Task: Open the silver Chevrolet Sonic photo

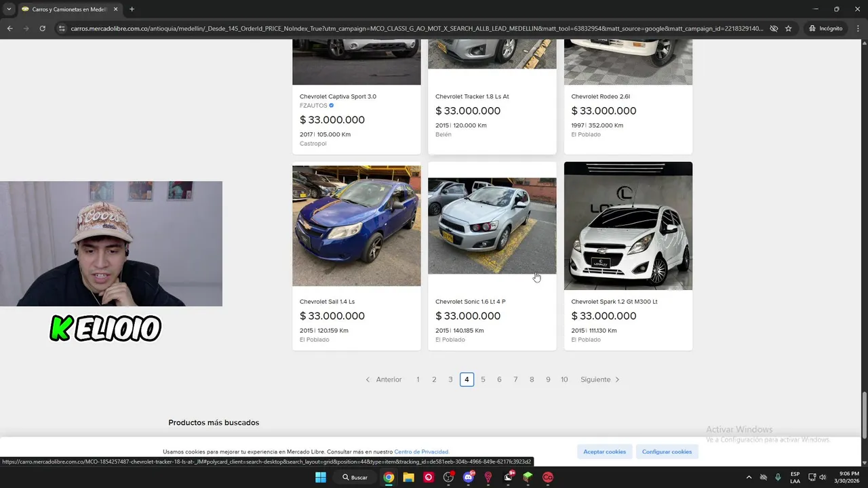Action: (492, 226)
